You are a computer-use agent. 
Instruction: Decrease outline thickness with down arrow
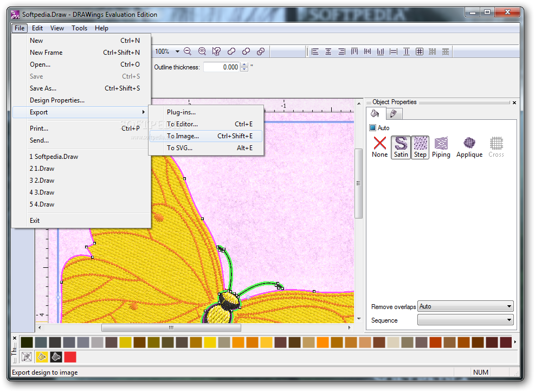(244, 69)
